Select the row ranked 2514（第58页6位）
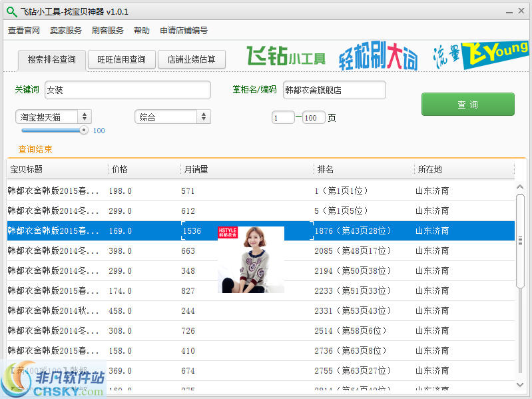The height and width of the screenshot is (399, 532). (260, 331)
